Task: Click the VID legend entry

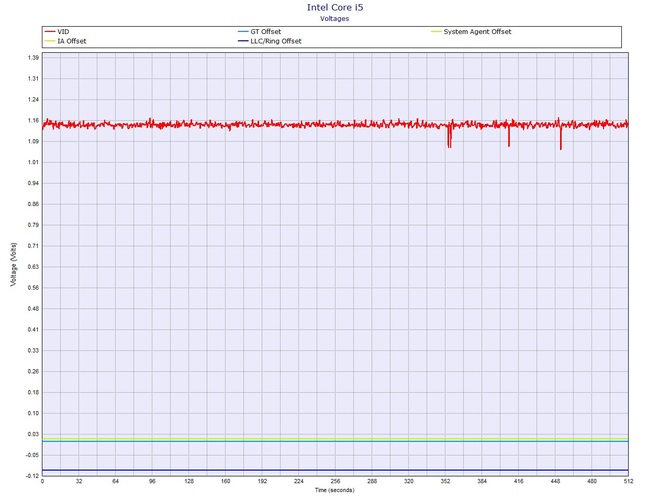Action: click(x=57, y=32)
